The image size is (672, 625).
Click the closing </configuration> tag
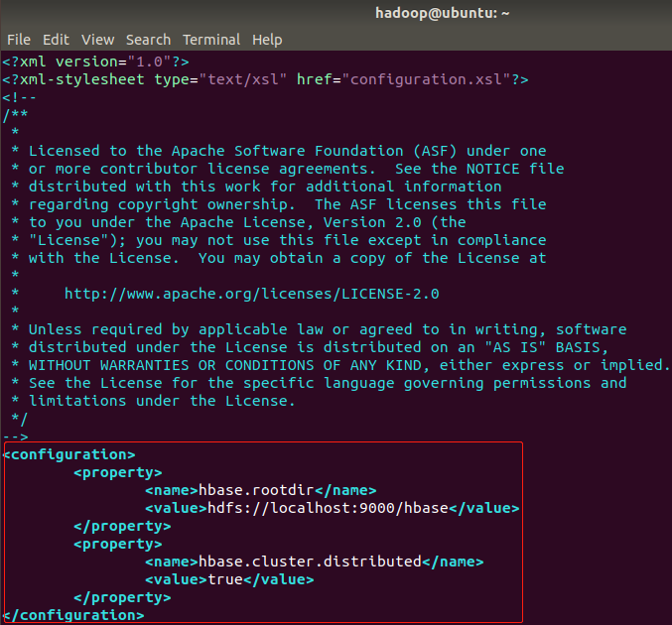[73, 616]
